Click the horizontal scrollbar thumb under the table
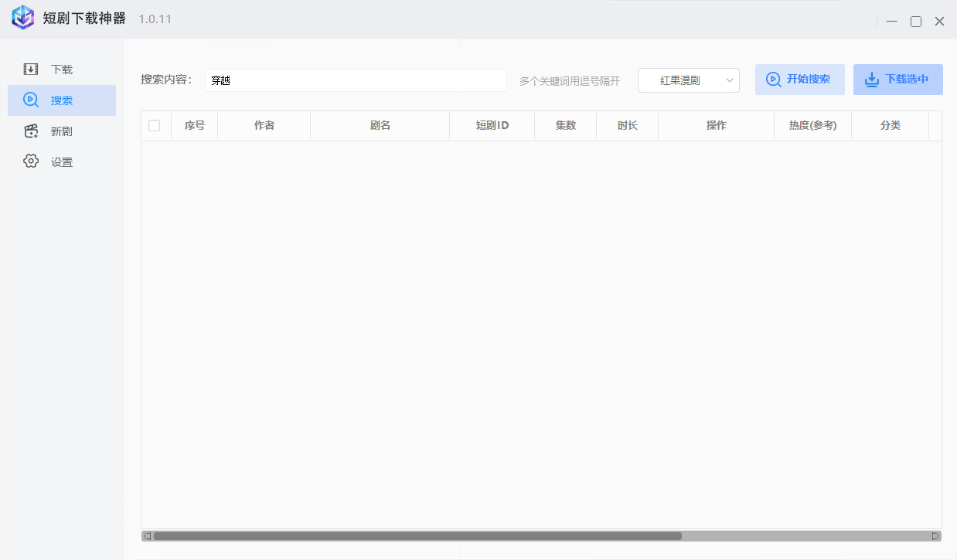Screen dimensions: 957x560 (x=417, y=536)
